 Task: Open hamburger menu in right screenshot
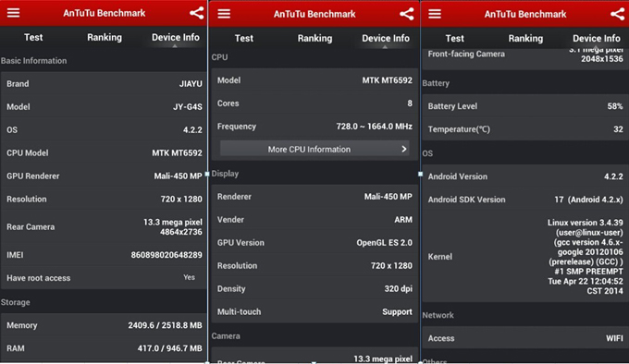point(435,14)
